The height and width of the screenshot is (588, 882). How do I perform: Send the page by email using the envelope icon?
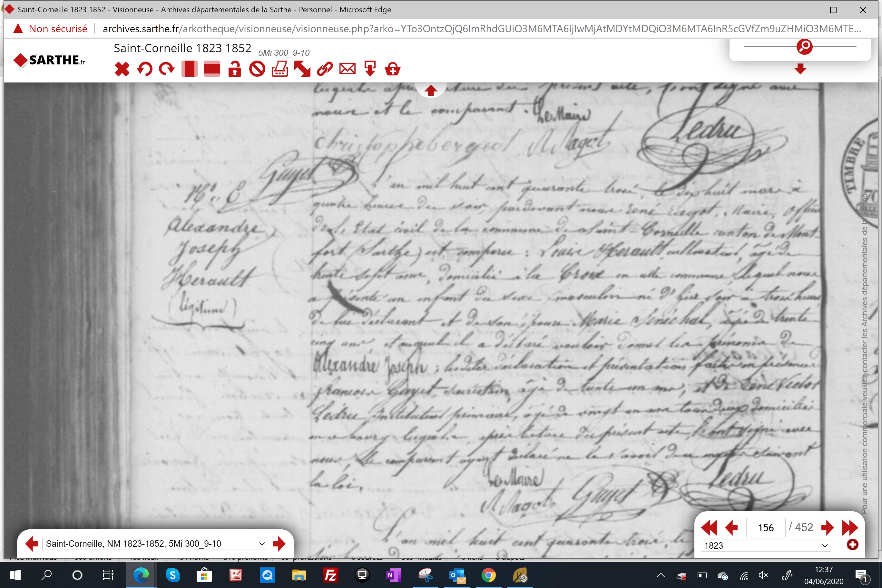347,69
